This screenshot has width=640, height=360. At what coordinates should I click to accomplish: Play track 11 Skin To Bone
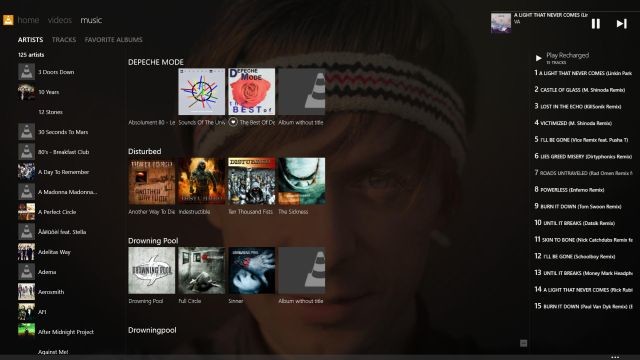pos(583,240)
